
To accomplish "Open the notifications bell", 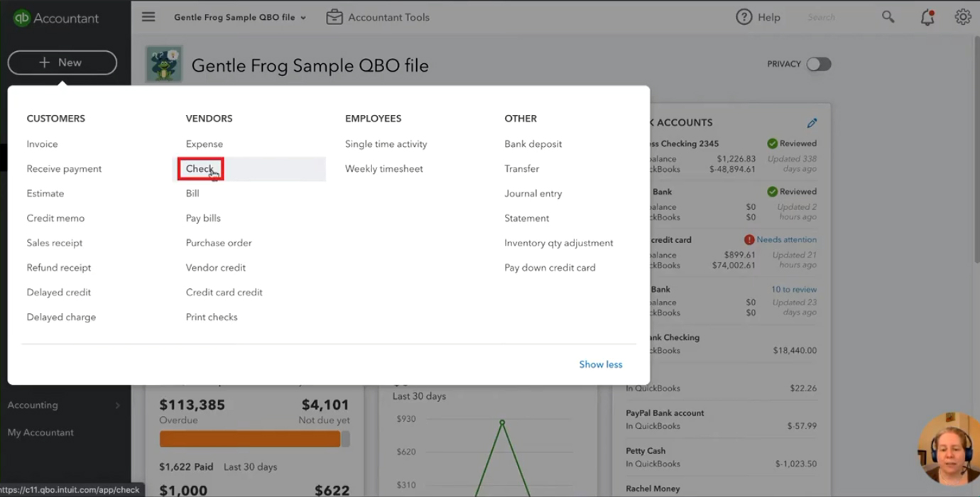I will click(927, 17).
